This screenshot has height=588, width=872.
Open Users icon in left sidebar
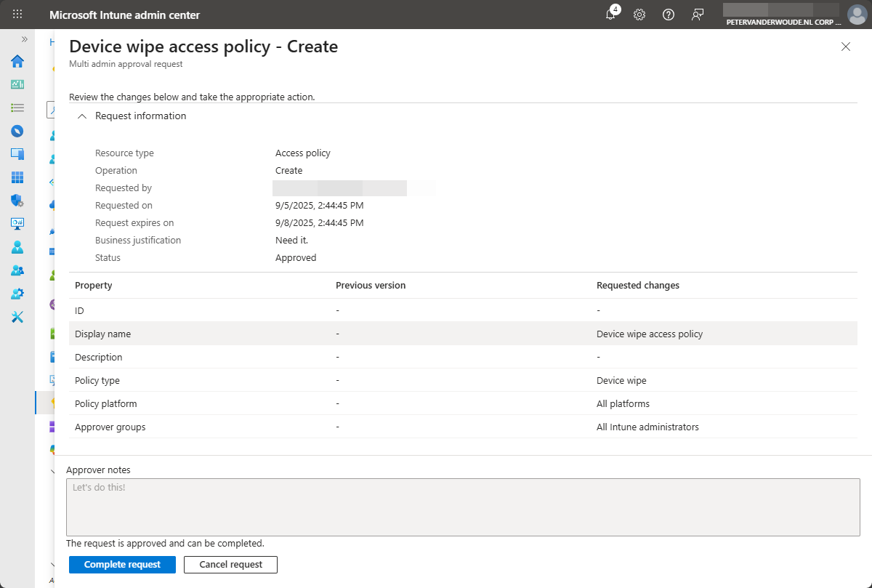click(x=17, y=247)
